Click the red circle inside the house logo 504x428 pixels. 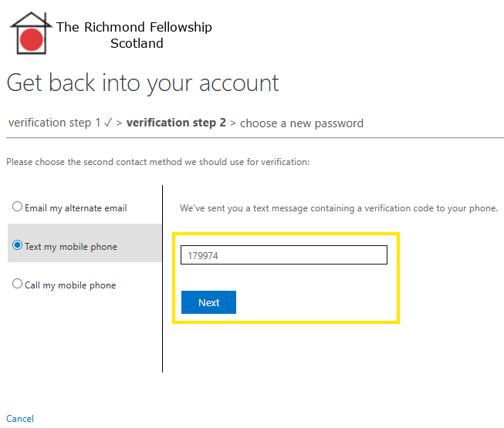coord(32,39)
